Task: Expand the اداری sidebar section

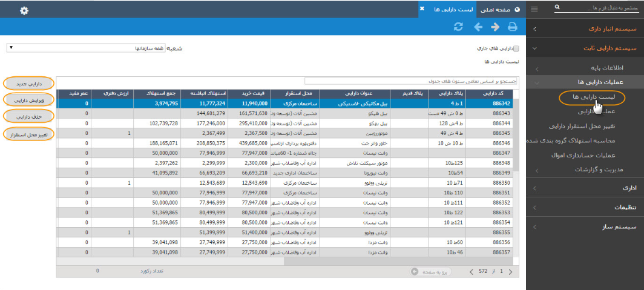Action: pyautogui.click(x=585, y=188)
